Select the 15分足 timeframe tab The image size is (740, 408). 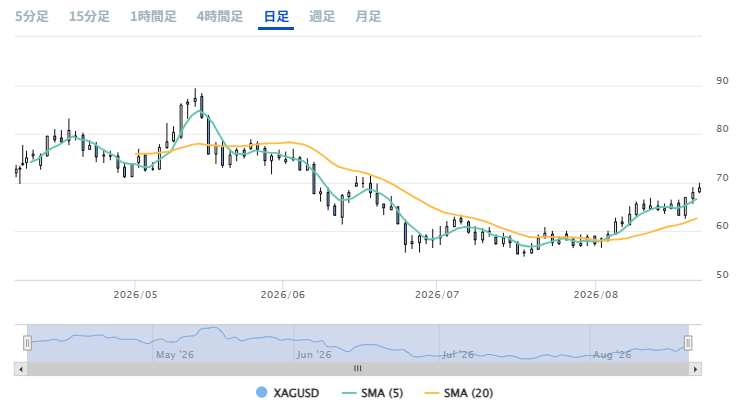[x=89, y=17]
